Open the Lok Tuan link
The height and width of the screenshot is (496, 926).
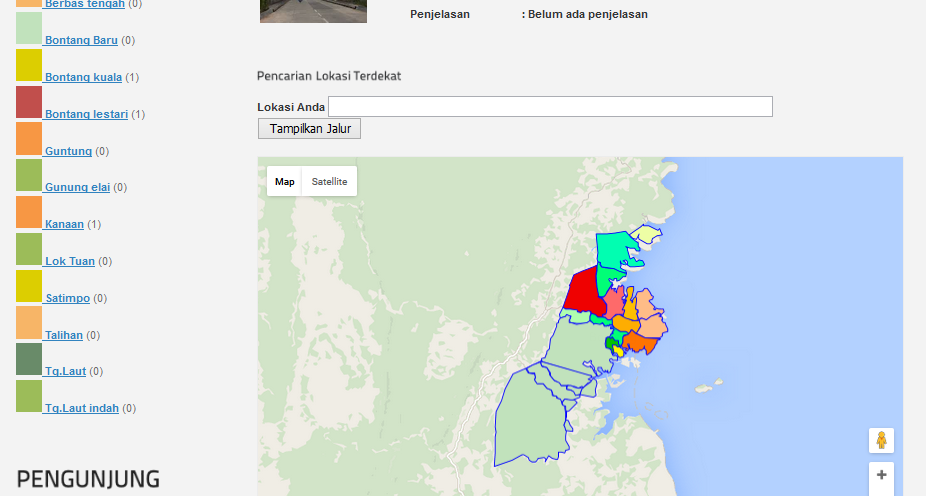pos(70,261)
